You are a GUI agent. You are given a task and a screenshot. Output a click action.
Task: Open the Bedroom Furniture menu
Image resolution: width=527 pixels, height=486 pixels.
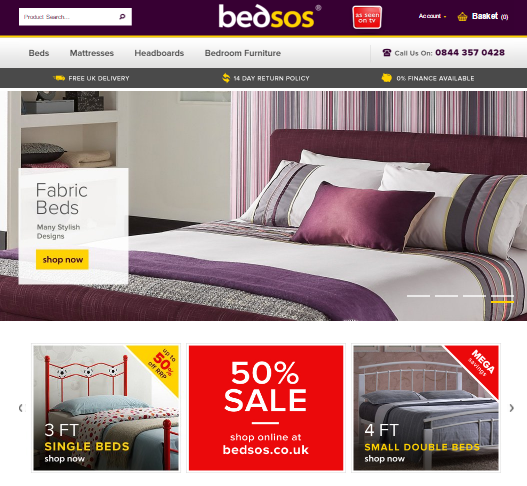243,53
